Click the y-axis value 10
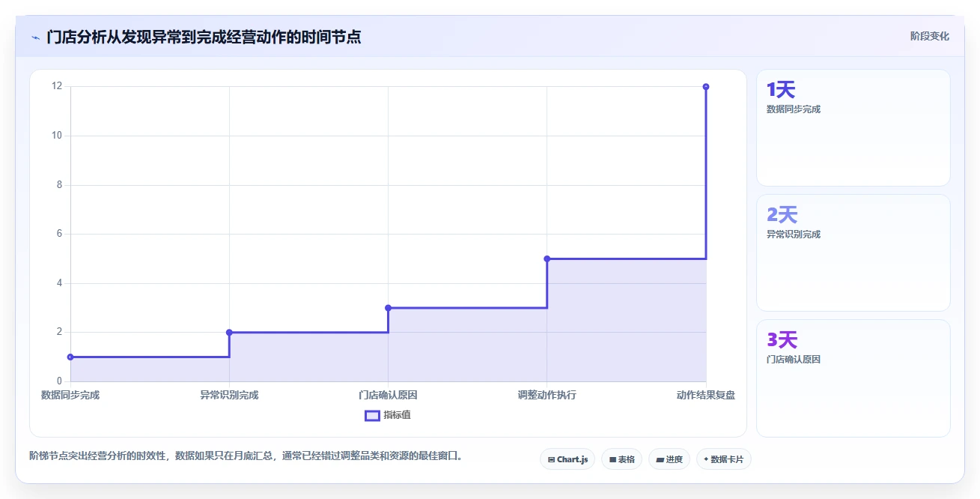The width and height of the screenshot is (980, 499). click(57, 136)
